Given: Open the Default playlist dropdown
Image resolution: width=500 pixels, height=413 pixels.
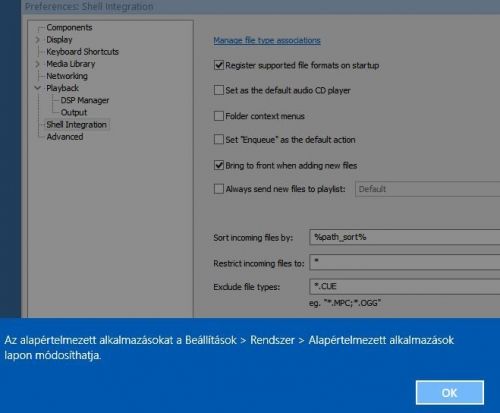Looking at the screenshot, I should [428, 189].
